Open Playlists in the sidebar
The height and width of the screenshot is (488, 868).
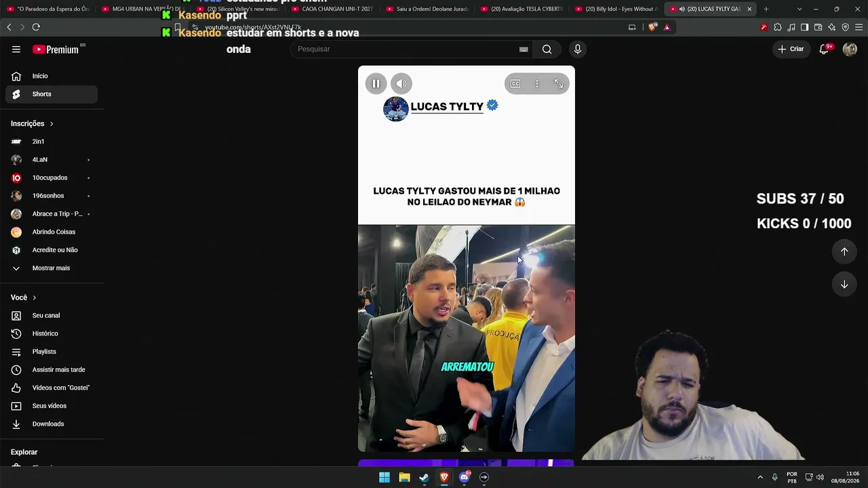pyautogui.click(x=52, y=352)
